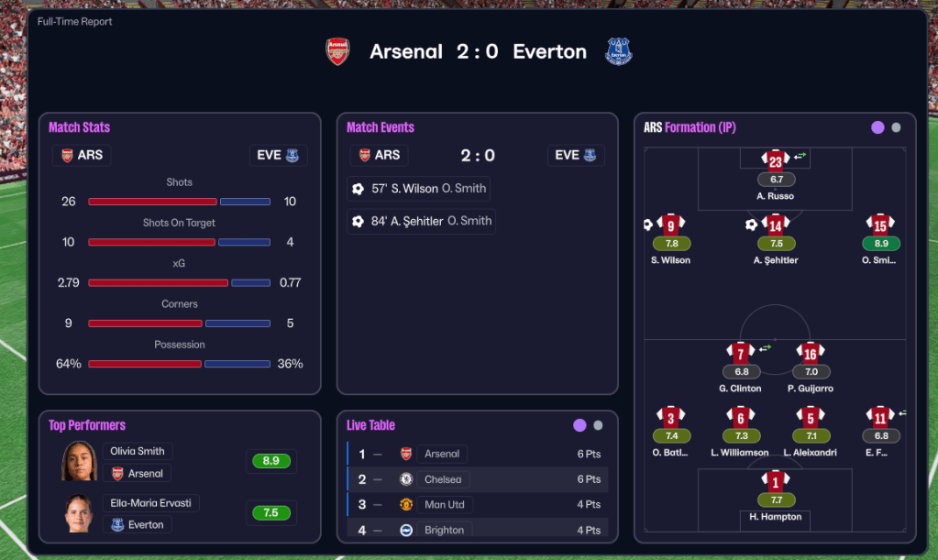Viewport: 938px width, 560px height.
Task: Click the Man Utd badge in Live Table
Action: pos(406,504)
